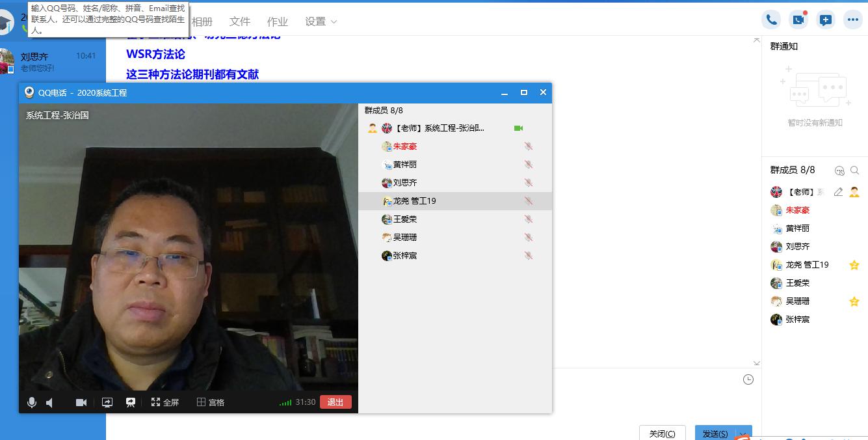Image resolution: width=868 pixels, height=440 pixels.
Task: Select 龙尧 管工19 in call member list
Action: coord(414,201)
